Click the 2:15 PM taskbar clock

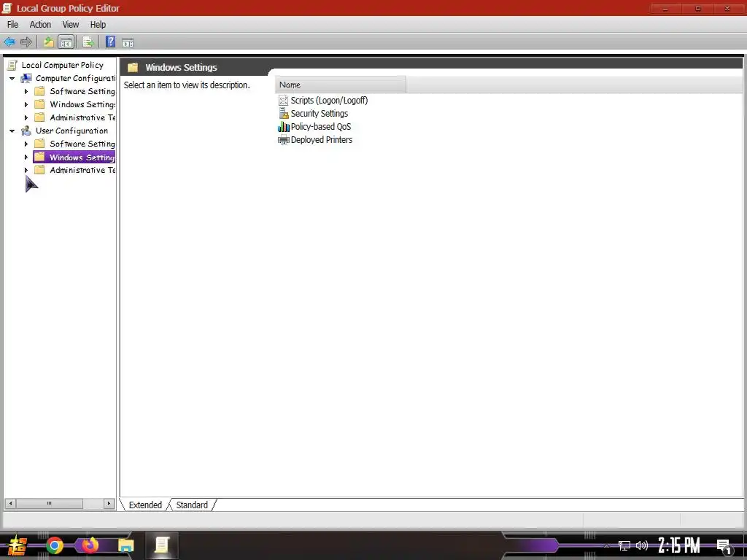[x=679, y=545]
